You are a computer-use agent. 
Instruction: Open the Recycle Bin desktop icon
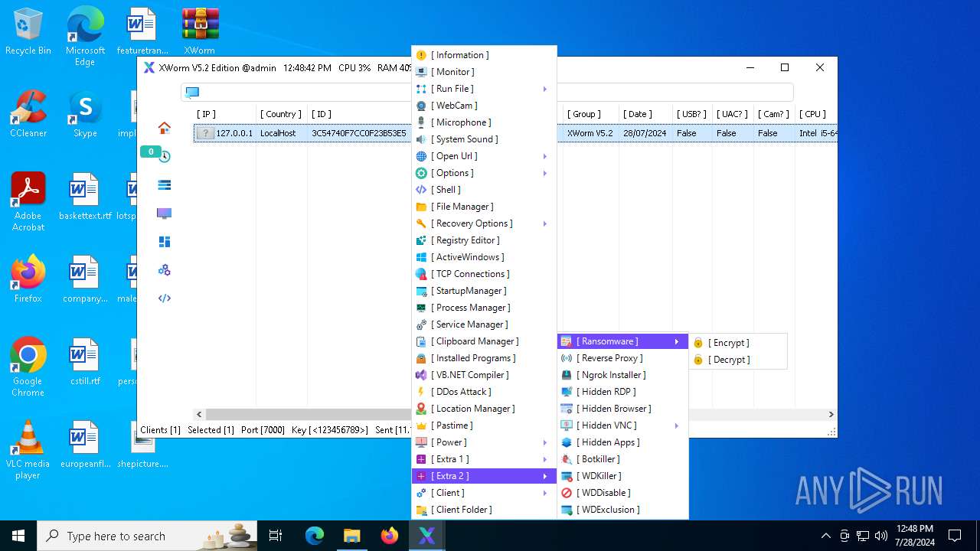point(28,32)
